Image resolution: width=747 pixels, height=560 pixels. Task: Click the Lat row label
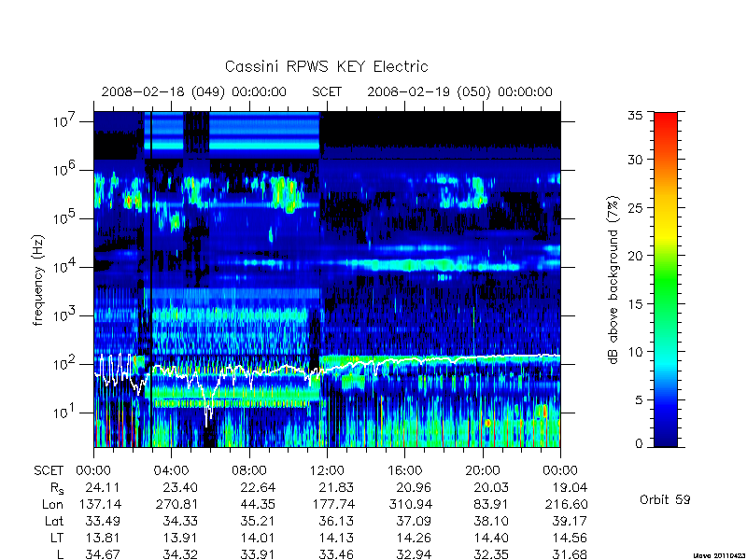pos(54,521)
